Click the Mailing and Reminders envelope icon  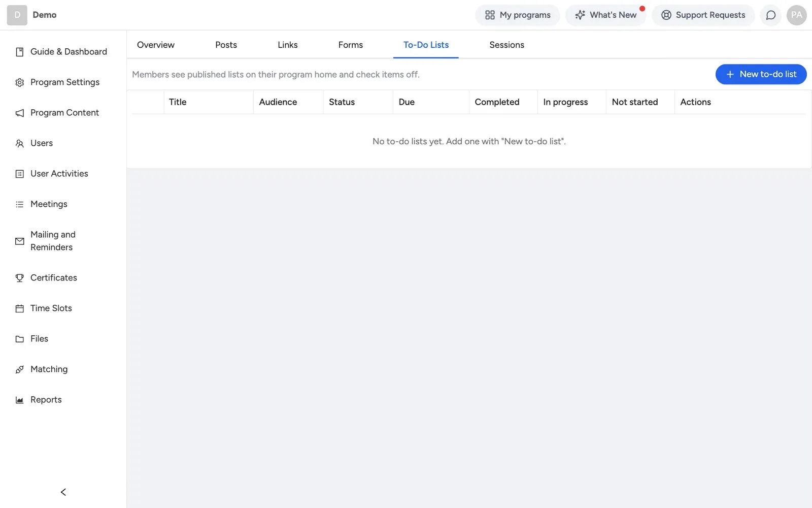[20, 241]
